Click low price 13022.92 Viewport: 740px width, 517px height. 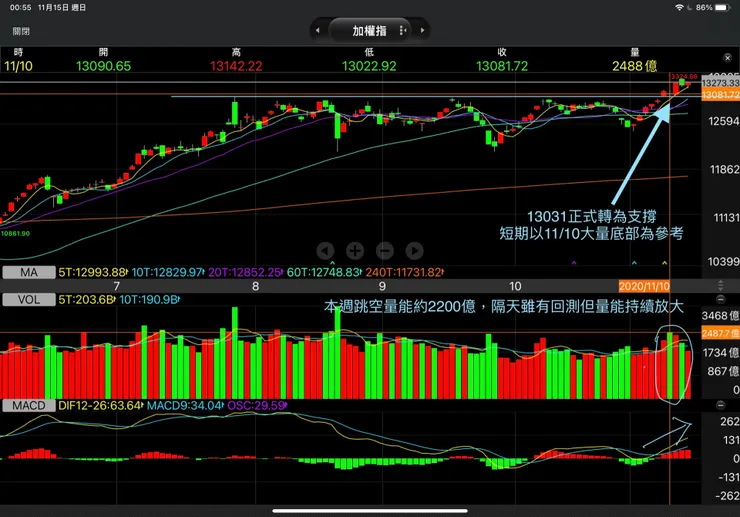point(369,66)
